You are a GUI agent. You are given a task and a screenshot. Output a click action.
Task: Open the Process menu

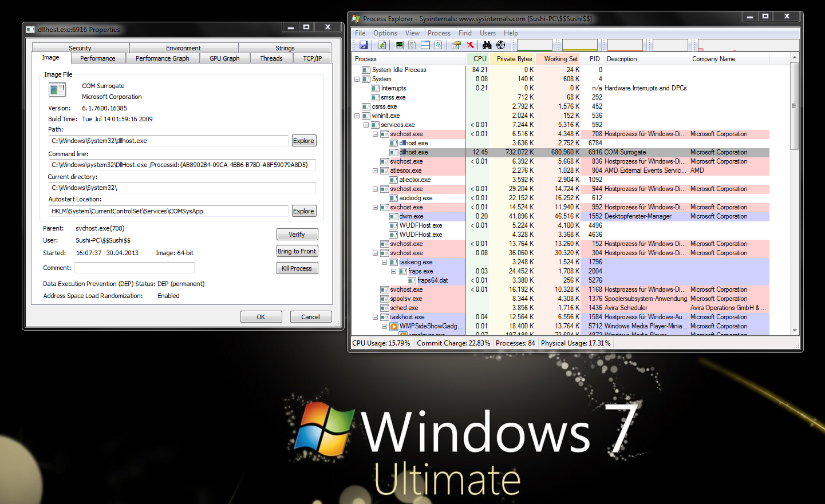[x=439, y=33]
